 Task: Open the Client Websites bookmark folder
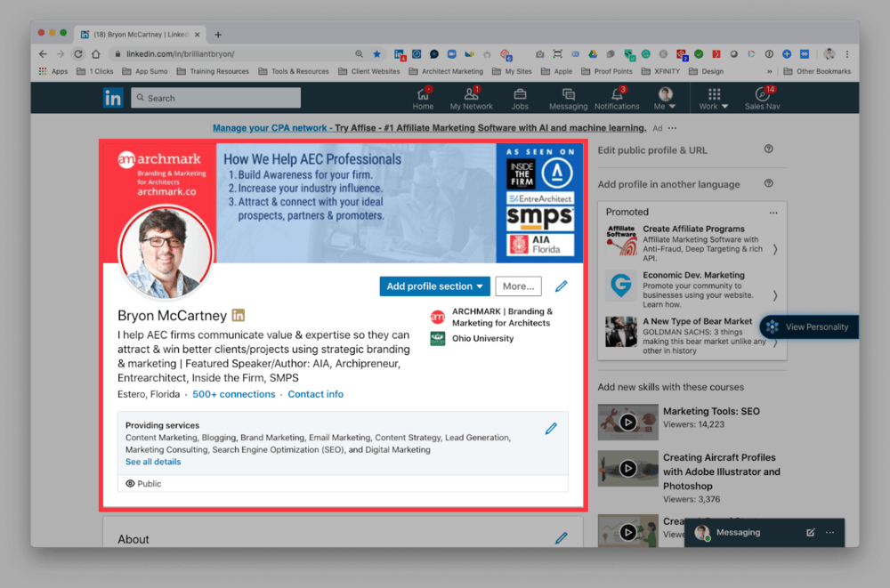coord(369,71)
